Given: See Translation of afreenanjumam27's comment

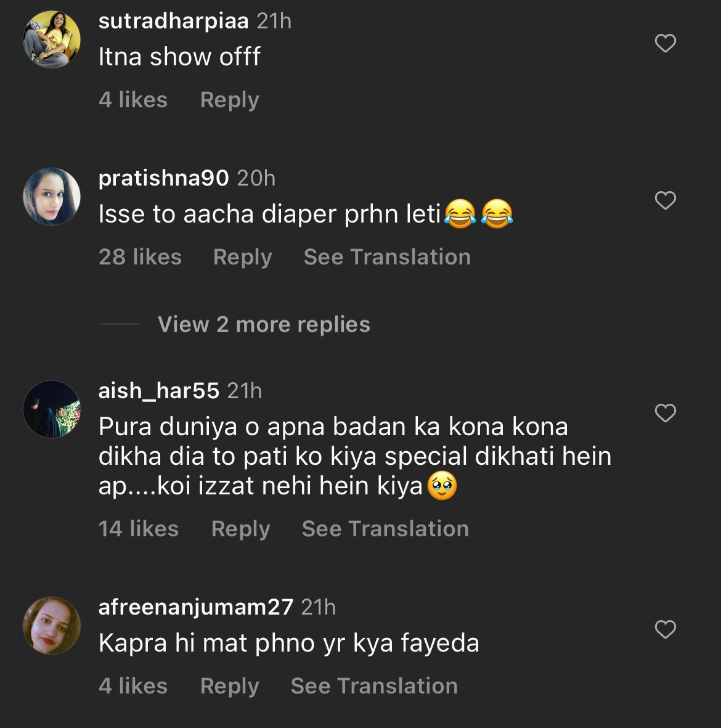Looking at the screenshot, I should [x=374, y=686].
